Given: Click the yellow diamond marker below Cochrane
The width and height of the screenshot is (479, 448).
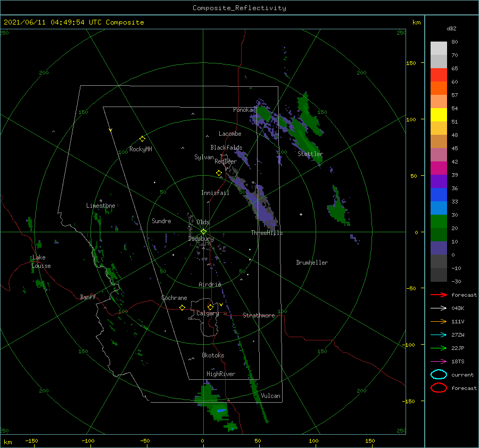Looking at the screenshot, I should [182, 307].
